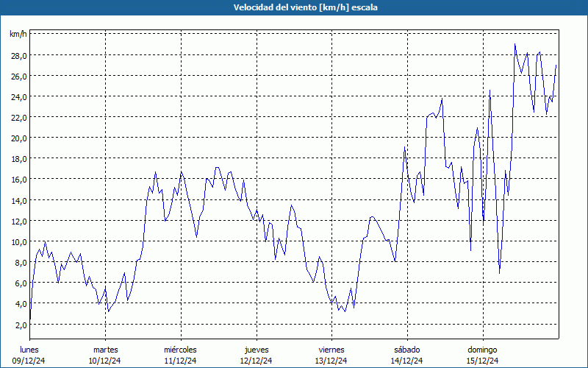
Task: Click the 4,0 y-axis value
Action: tap(21, 304)
